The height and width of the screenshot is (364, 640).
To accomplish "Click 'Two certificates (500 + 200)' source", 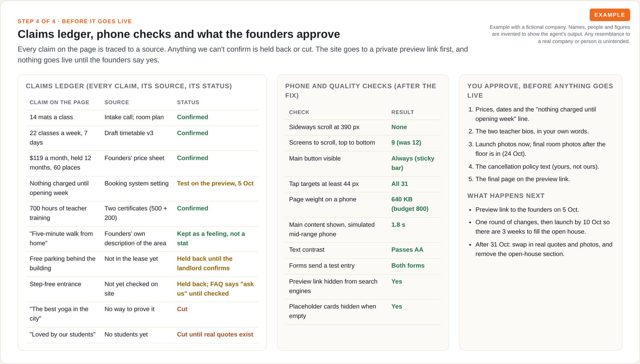I will (136, 213).
